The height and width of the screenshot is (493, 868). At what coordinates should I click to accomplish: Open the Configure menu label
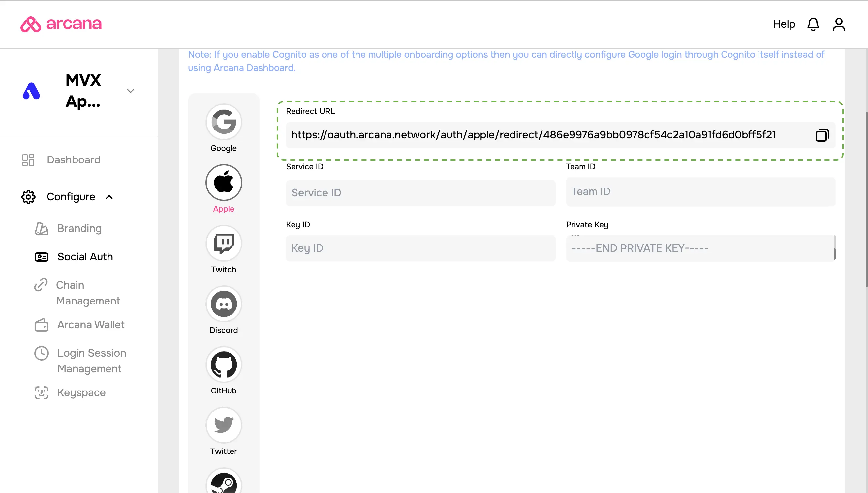(x=71, y=197)
